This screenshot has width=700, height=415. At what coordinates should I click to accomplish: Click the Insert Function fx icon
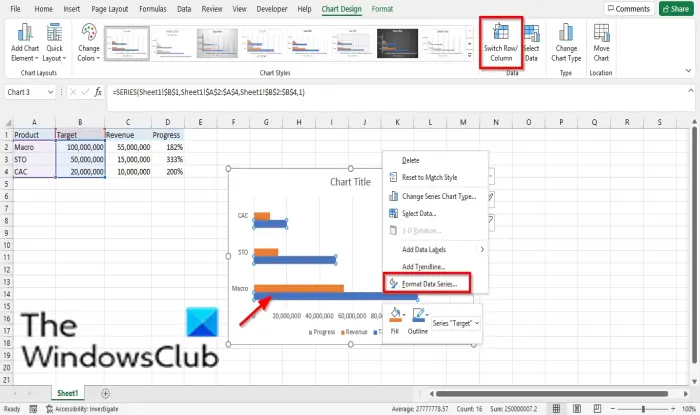tap(98, 92)
